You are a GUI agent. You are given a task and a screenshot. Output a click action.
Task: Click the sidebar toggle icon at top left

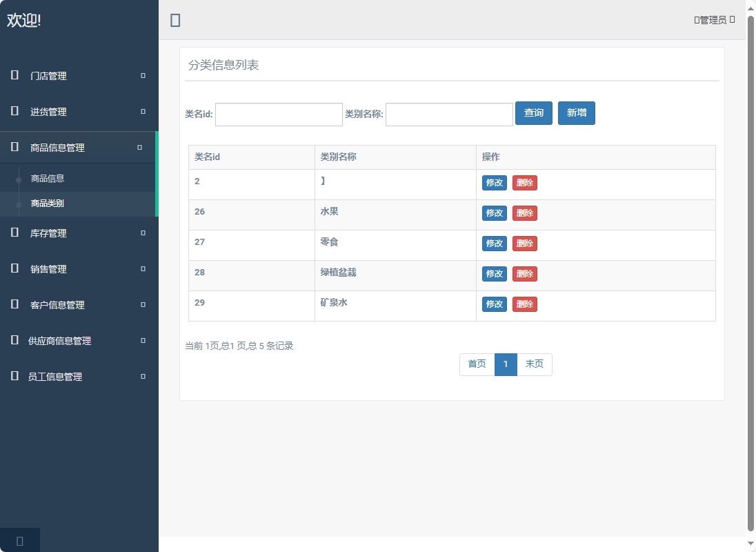(x=175, y=20)
